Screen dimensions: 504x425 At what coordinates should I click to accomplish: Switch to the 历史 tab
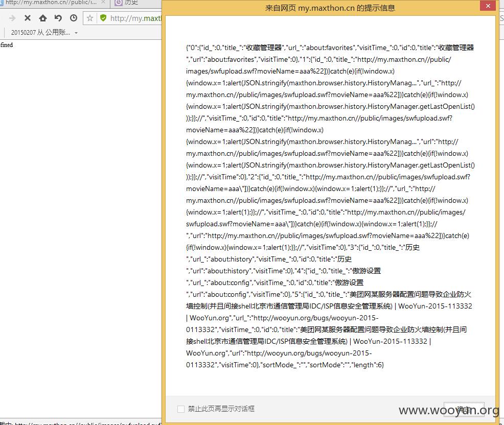[x=131, y=3]
